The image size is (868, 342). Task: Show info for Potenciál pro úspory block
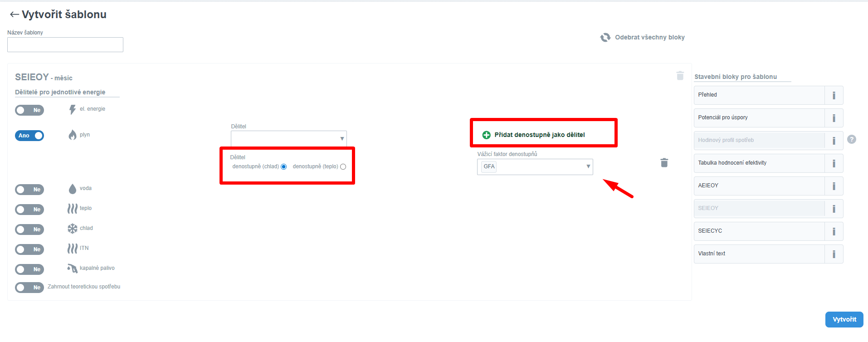[834, 118]
